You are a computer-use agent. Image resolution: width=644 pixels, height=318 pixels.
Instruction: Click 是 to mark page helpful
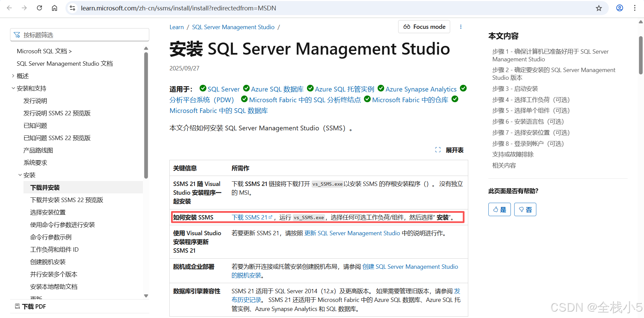499,209
